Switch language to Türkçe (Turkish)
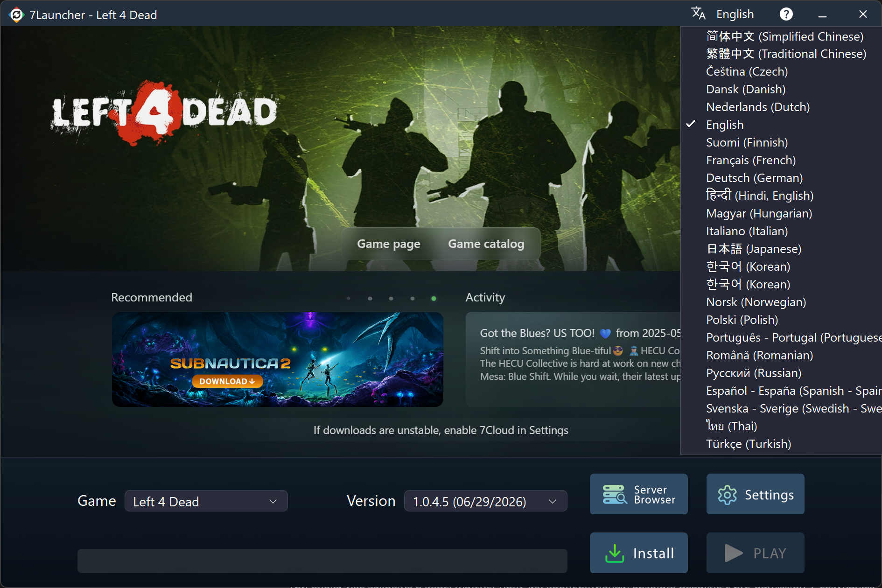 [782, 444]
